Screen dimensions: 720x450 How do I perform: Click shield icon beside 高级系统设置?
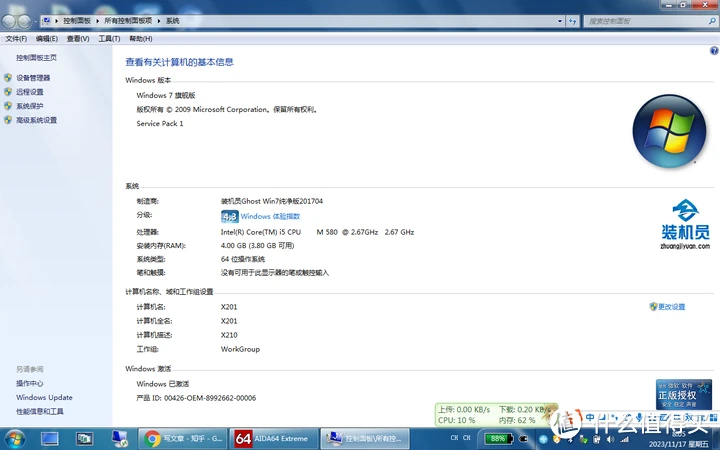tap(8, 120)
